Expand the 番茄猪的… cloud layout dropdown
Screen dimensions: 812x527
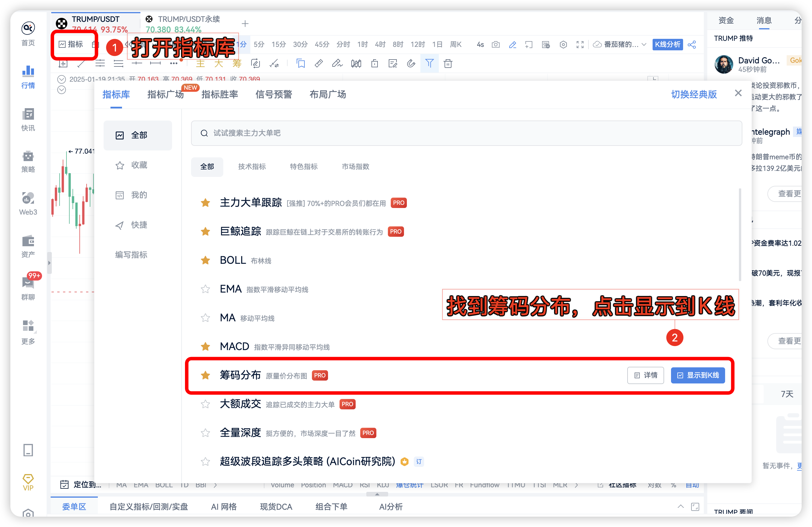tap(620, 44)
